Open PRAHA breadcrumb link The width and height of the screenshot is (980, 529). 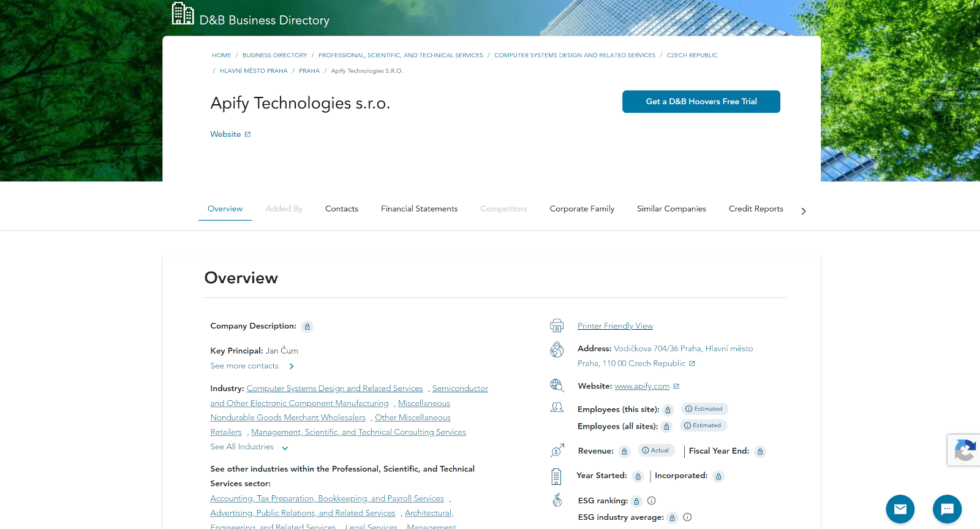(309, 71)
